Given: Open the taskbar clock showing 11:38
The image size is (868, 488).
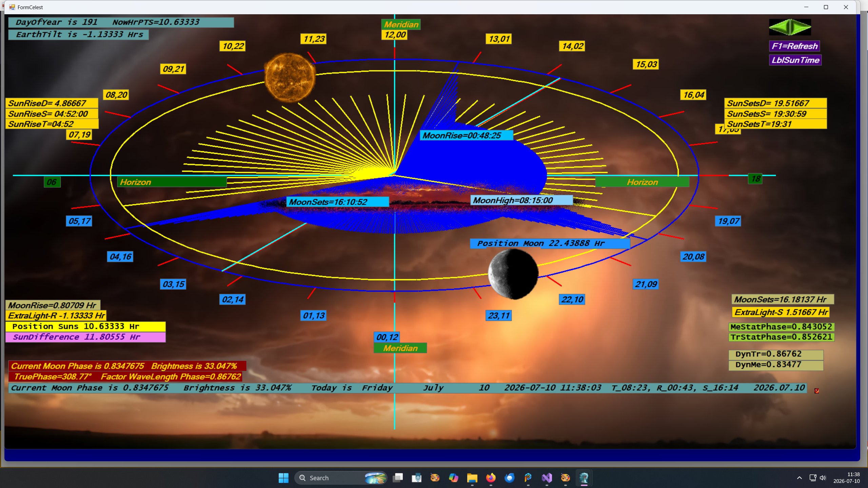Looking at the screenshot, I should [847, 478].
